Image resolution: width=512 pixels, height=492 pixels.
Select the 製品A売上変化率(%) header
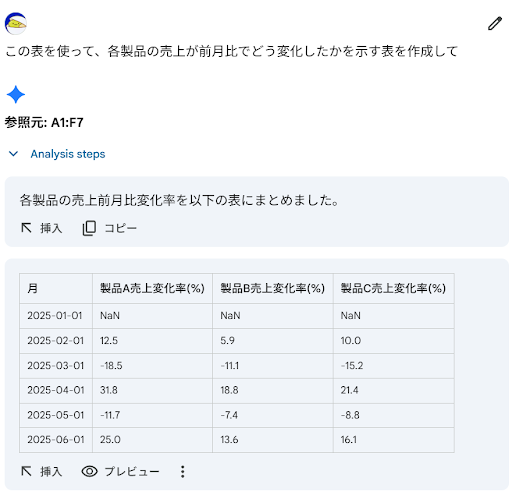(x=152, y=288)
